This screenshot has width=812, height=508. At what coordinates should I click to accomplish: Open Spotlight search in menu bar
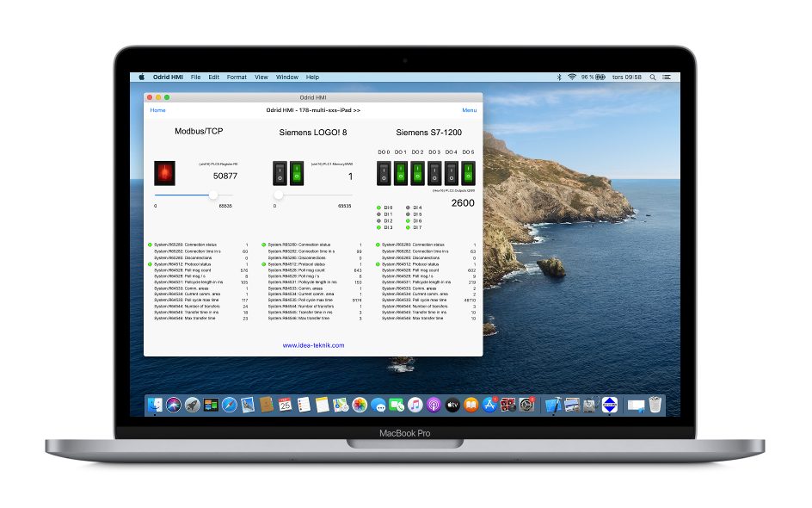pos(653,77)
